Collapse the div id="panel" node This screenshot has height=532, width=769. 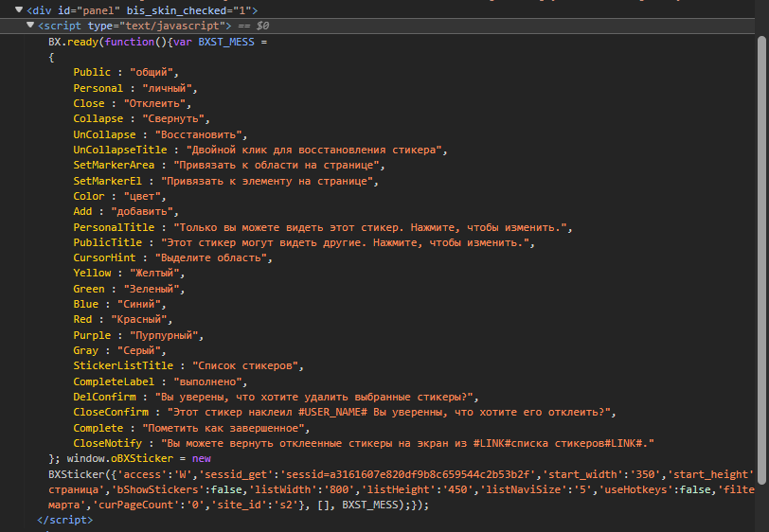19,9
